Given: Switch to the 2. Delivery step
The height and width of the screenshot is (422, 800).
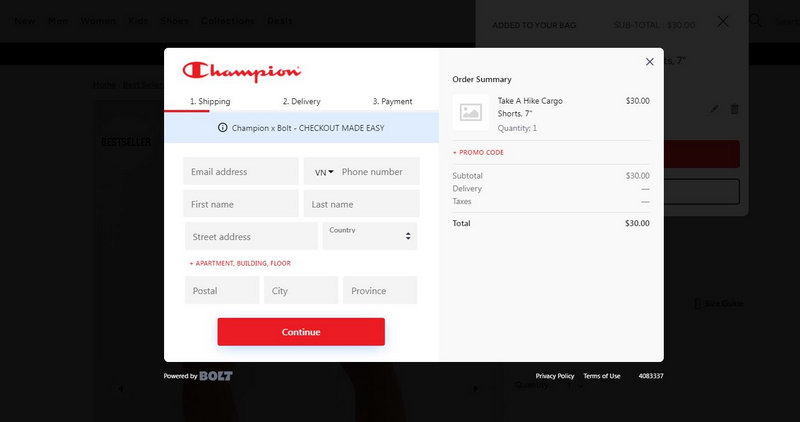Looking at the screenshot, I should [x=301, y=101].
